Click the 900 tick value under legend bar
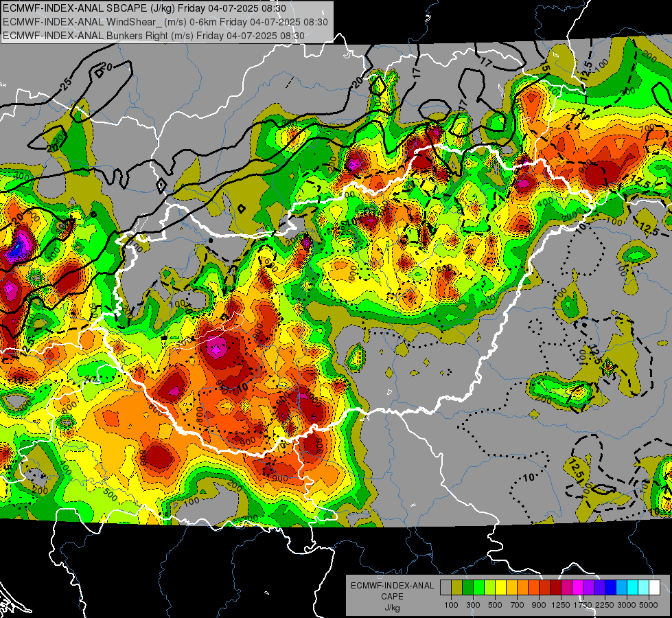The image size is (672, 618). [539, 605]
